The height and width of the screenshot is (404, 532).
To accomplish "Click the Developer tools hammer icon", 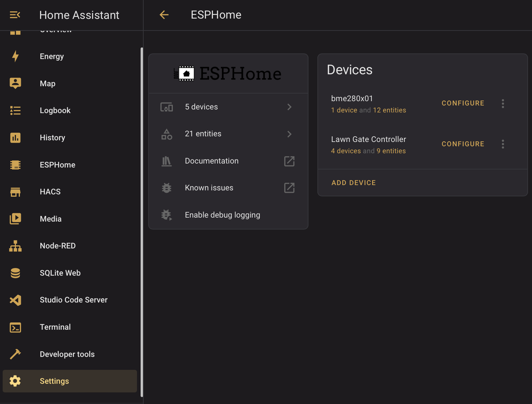I will pyautogui.click(x=15, y=354).
